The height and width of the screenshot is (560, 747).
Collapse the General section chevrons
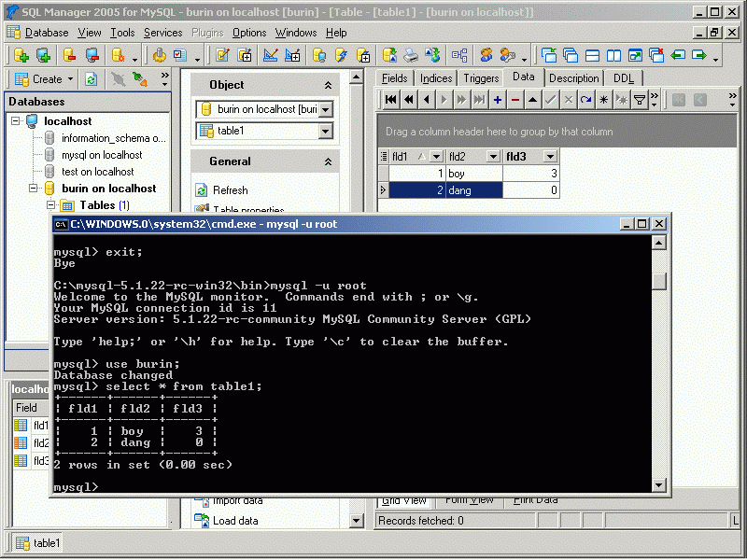328,161
